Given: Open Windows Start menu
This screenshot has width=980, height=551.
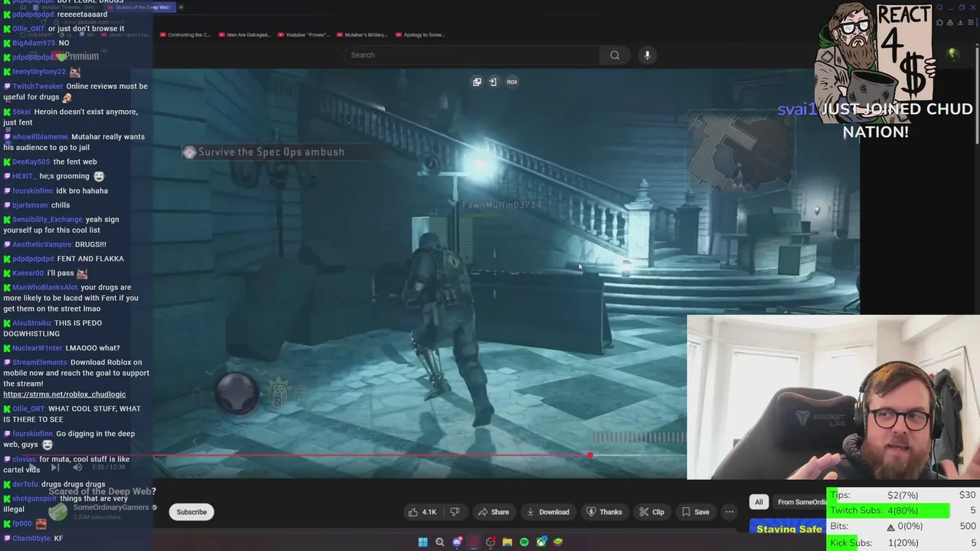Looking at the screenshot, I should pyautogui.click(x=423, y=543).
